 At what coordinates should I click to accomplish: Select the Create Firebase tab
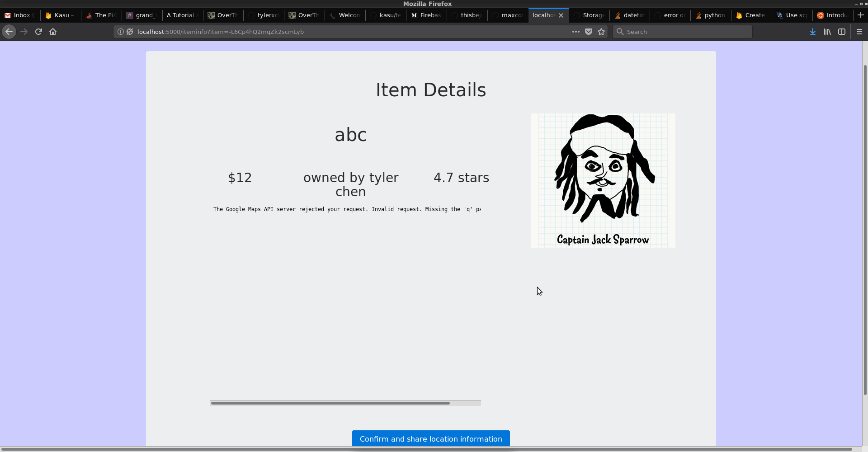pos(752,15)
